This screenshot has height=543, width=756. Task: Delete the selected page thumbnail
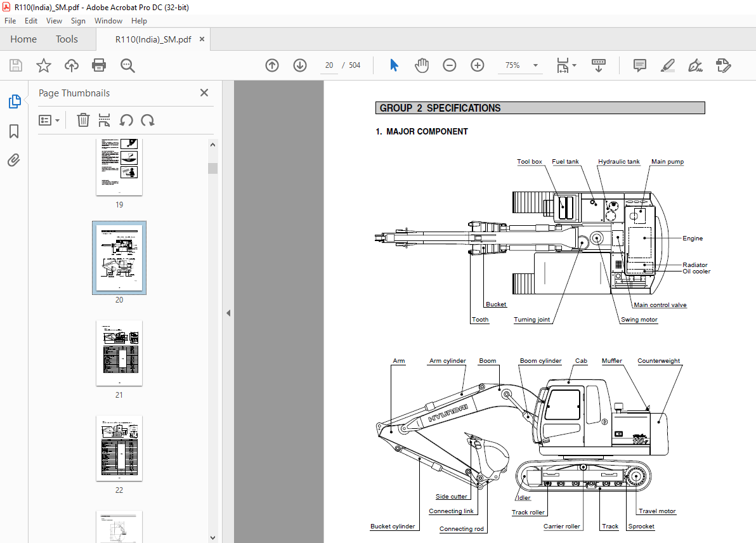click(84, 120)
